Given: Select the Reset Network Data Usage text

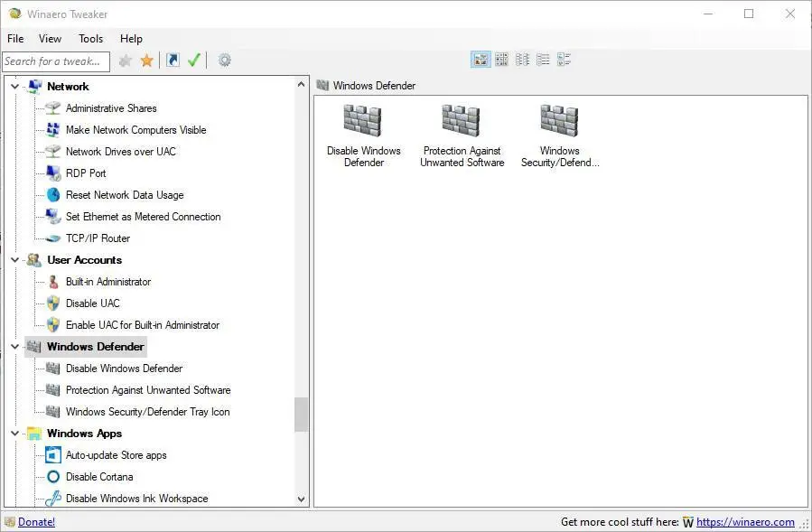Looking at the screenshot, I should click(125, 195).
